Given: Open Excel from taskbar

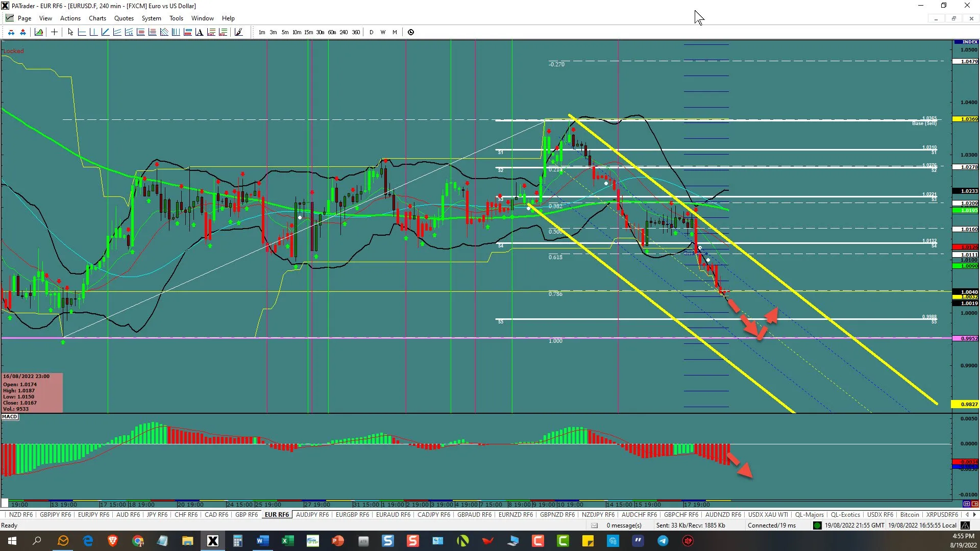Looking at the screenshot, I should coord(287,541).
